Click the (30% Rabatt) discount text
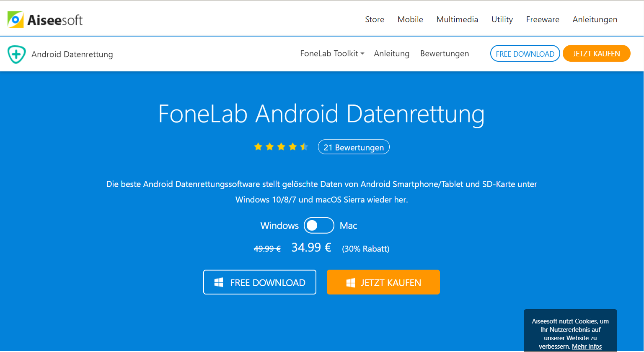 pos(366,249)
